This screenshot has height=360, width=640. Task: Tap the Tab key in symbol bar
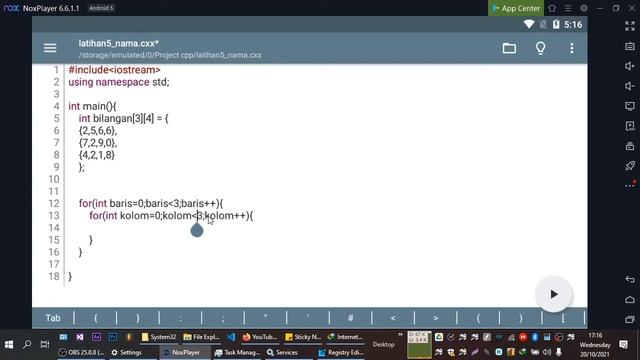tap(53, 318)
